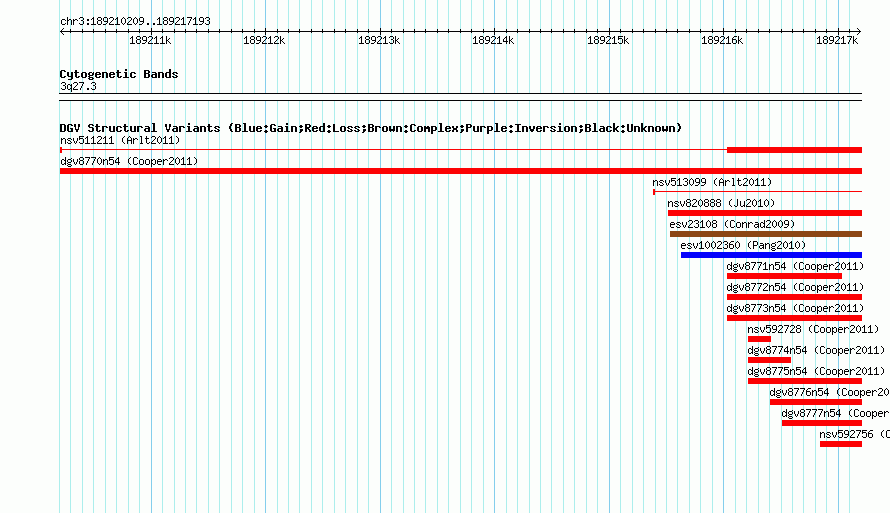
Task: Click the dgv8772n54 (Cooper2011) label
Action: (x=795, y=287)
